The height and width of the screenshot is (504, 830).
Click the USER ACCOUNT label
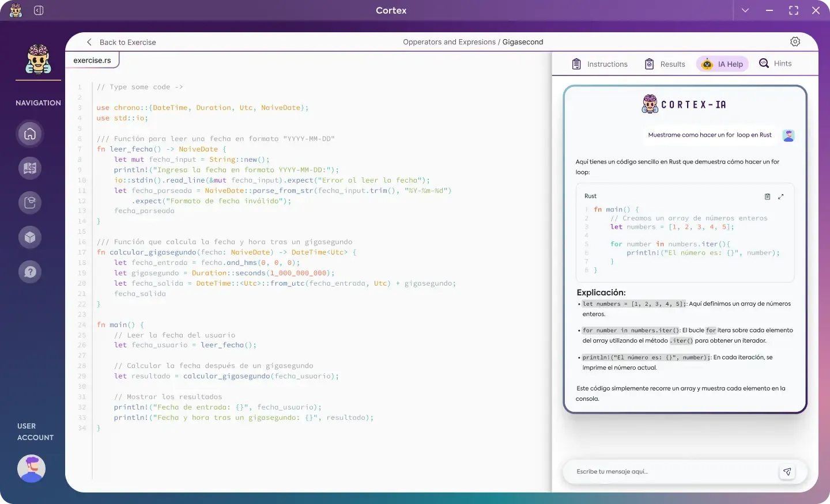pyautogui.click(x=35, y=432)
